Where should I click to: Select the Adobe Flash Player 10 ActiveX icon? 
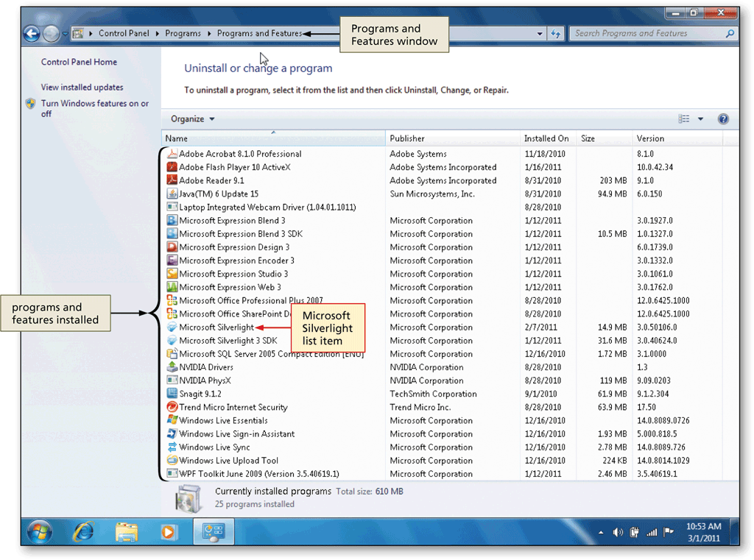coord(172,167)
